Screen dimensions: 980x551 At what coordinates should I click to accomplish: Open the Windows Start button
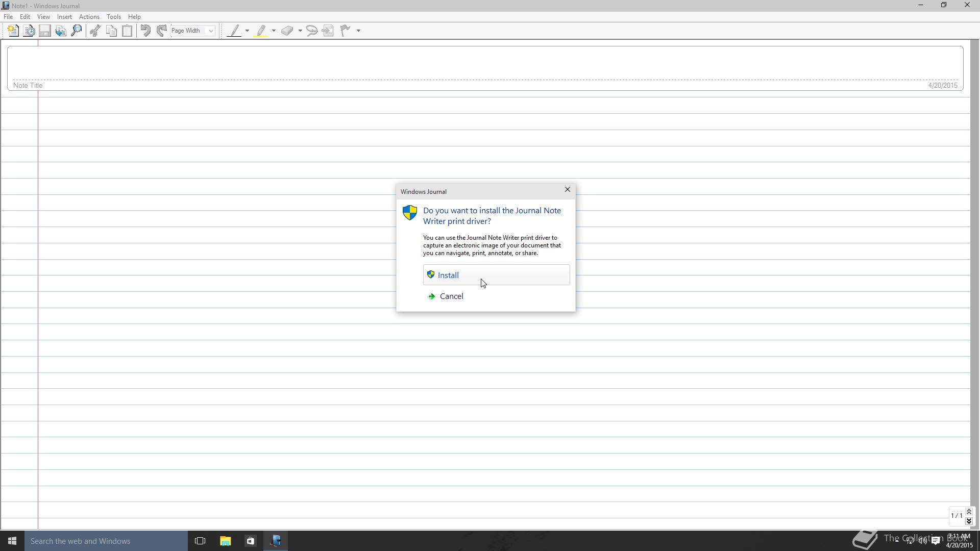click(x=12, y=541)
